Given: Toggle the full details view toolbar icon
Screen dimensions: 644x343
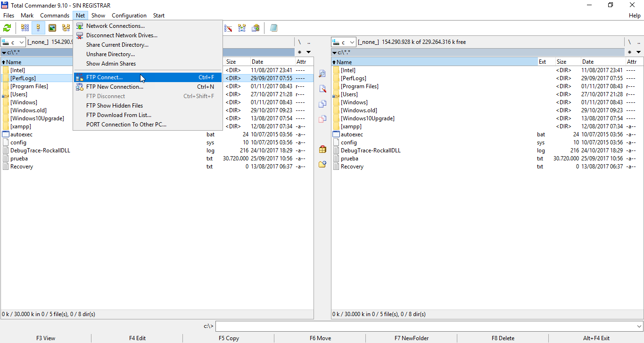Looking at the screenshot, I should 38,28.
